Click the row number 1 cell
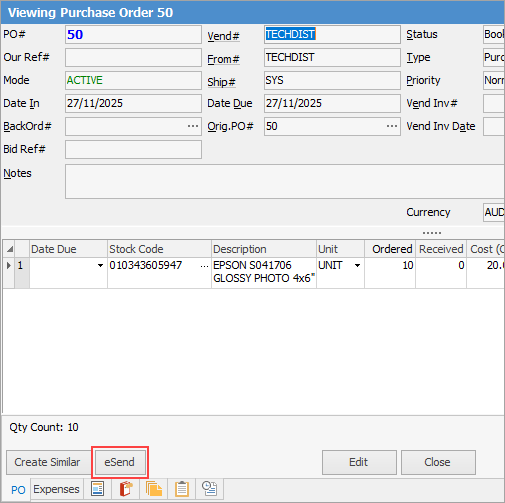The height and width of the screenshot is (503, 505). pyautogui.click(x=22, y=273)
